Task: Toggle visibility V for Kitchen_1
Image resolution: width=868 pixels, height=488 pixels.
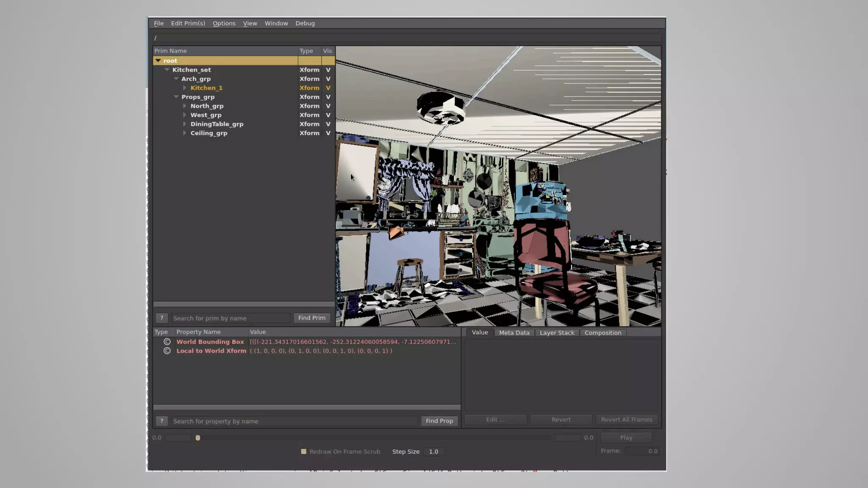Action: pyautogui.click(x=328, y=88)
